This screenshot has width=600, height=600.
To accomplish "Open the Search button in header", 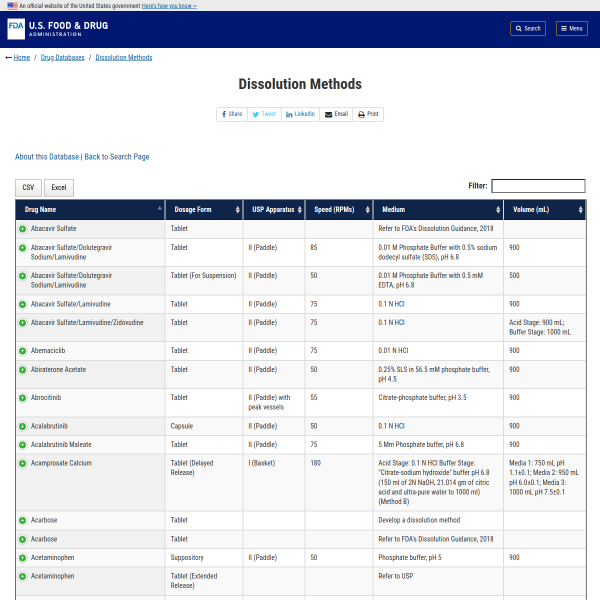I will [x=528, y=28].
